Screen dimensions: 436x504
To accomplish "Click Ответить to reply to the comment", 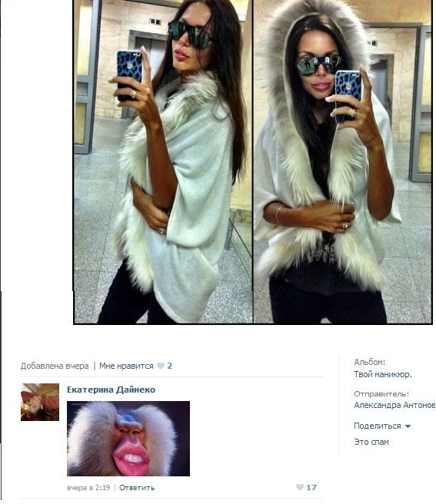I will 137,488.
